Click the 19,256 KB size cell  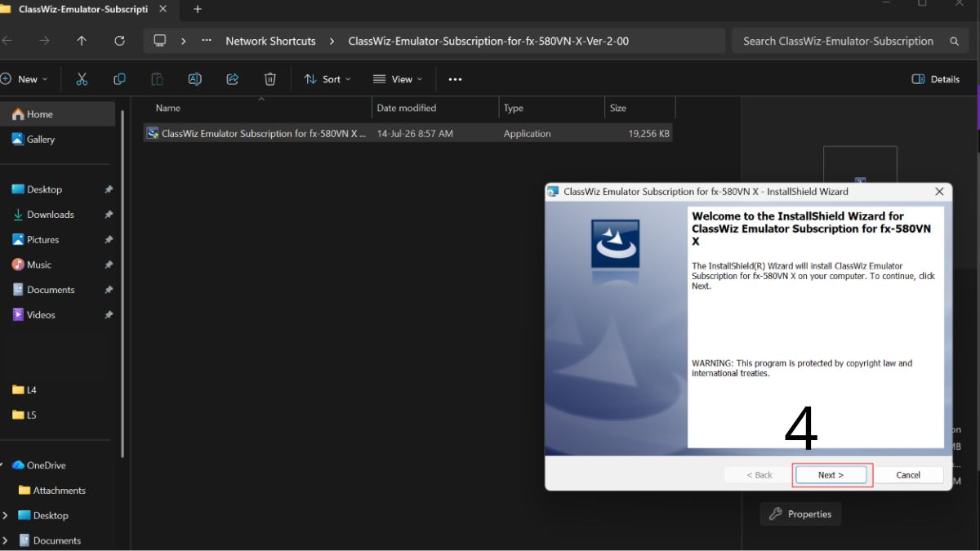click(649, 133)
